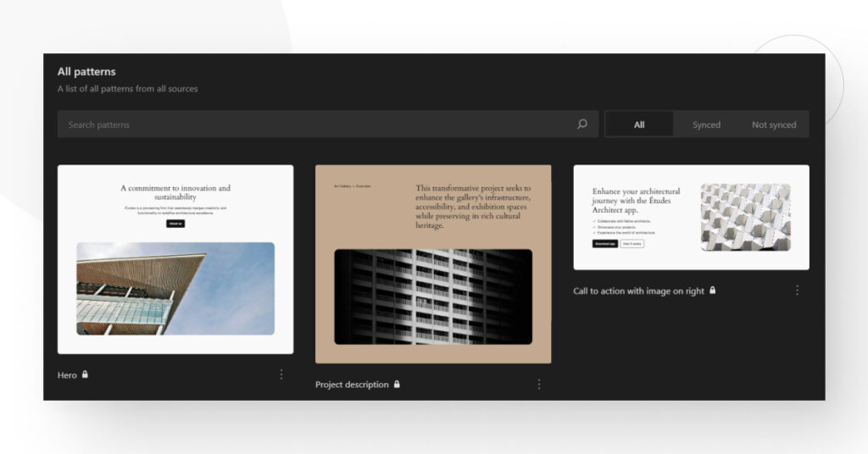The image size is (868, 454).
Task: Open actions menu for Project description pattern
Action: (538, 384)
